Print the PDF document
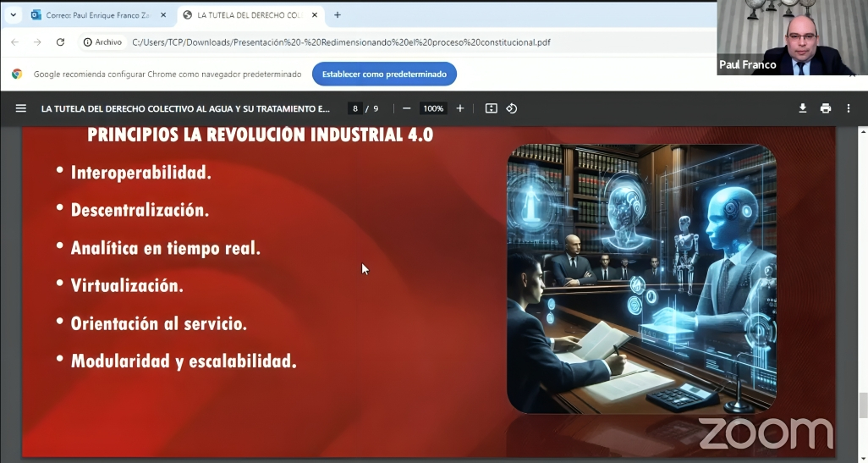This screenshot has height=463, width=868. coord(826,108)
